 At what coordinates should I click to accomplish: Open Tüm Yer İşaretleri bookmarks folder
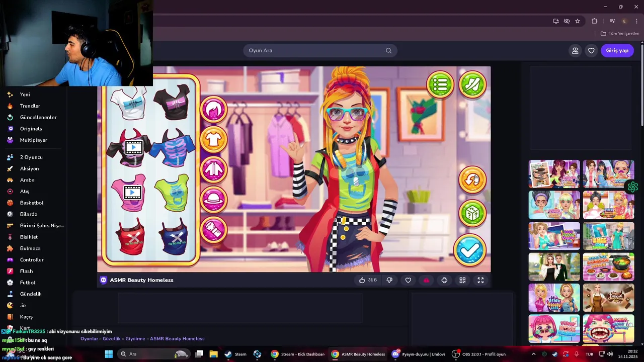pos(620,34)
